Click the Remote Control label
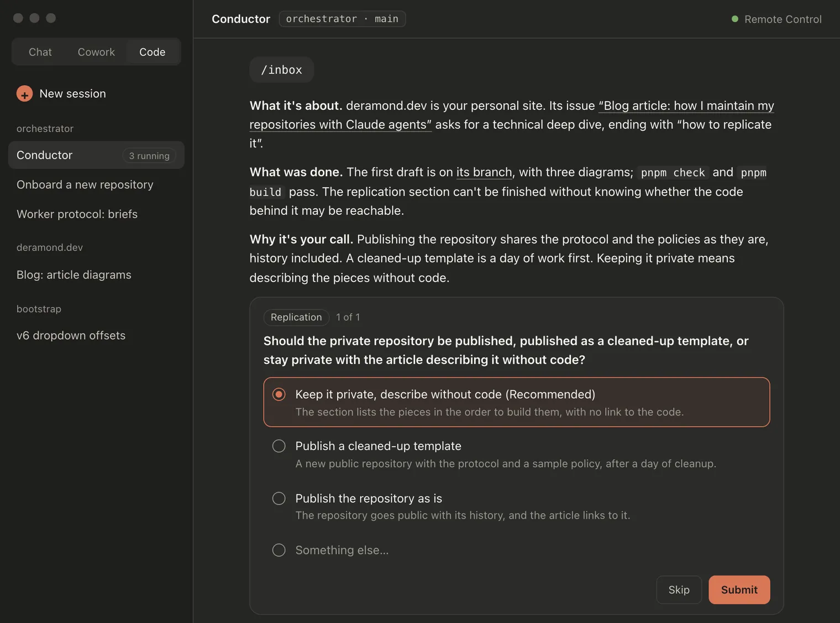840x623 pixels. pyautogui.click(x=783, y=19)
